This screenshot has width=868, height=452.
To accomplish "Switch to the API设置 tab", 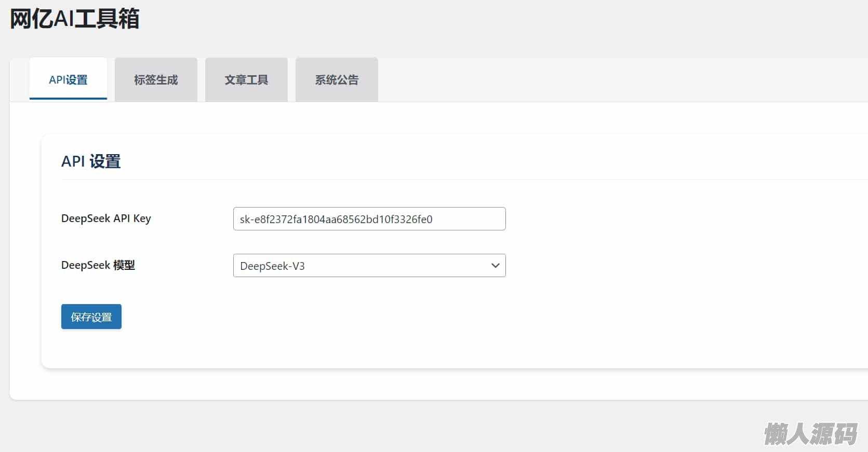I will 68,79.
